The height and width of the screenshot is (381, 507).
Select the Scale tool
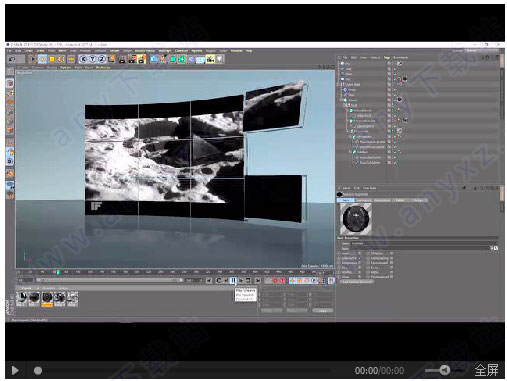(x=52, y=59)
